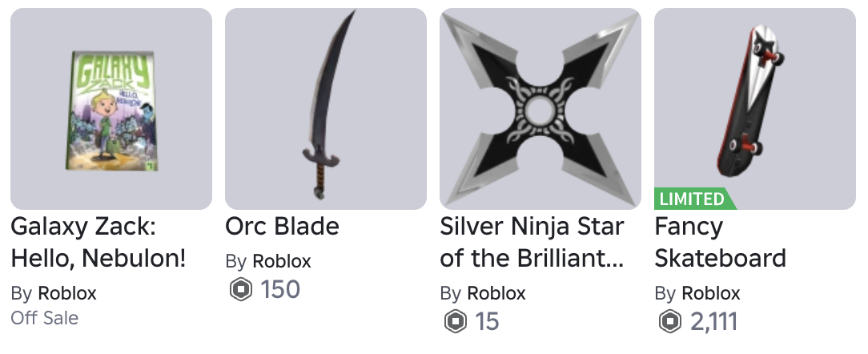Click the 2,111 price on Fancy Skateboard
The image size is (868, 354).
coord(714,321)
